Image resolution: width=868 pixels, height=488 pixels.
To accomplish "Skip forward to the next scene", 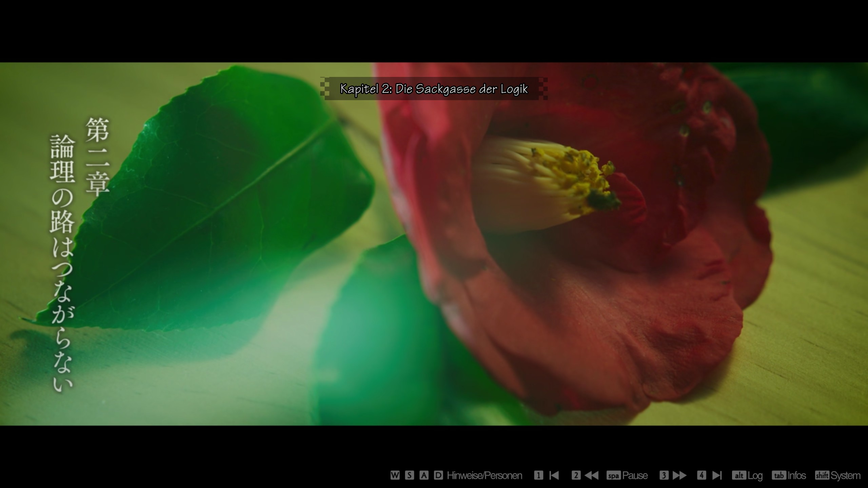I will click(x=717, y=475).
